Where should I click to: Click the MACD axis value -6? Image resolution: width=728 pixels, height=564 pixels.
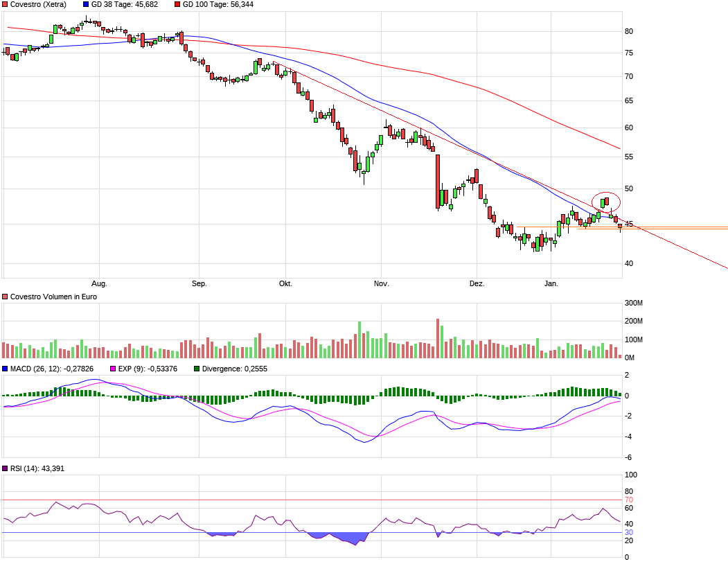(628, 457)
